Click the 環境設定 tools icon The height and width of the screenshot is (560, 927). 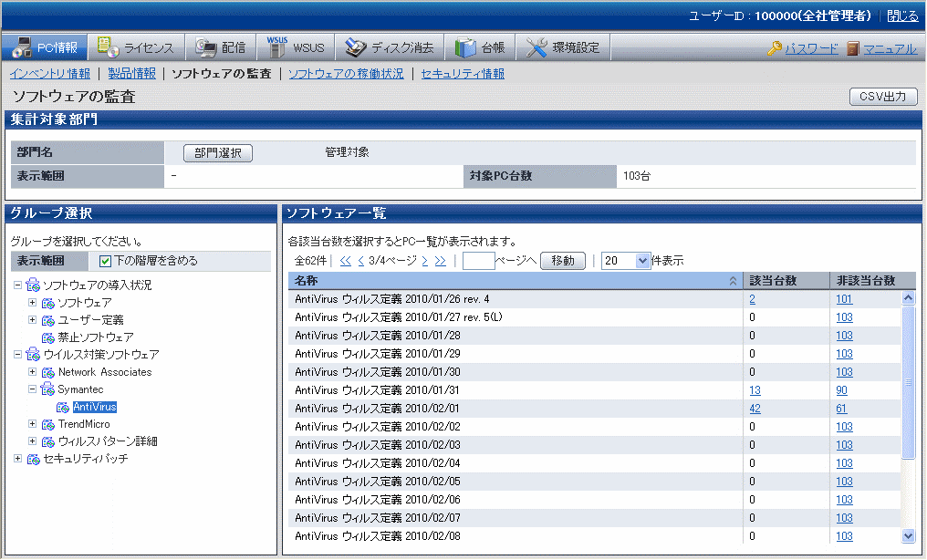(536, 47)
